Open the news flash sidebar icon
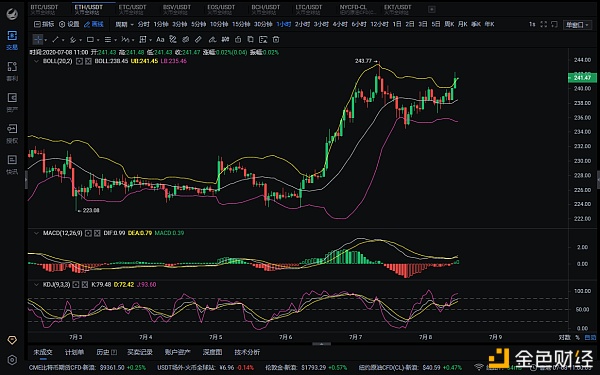The image size is (600, 375). pyautogui.click(x=12, y=165)
